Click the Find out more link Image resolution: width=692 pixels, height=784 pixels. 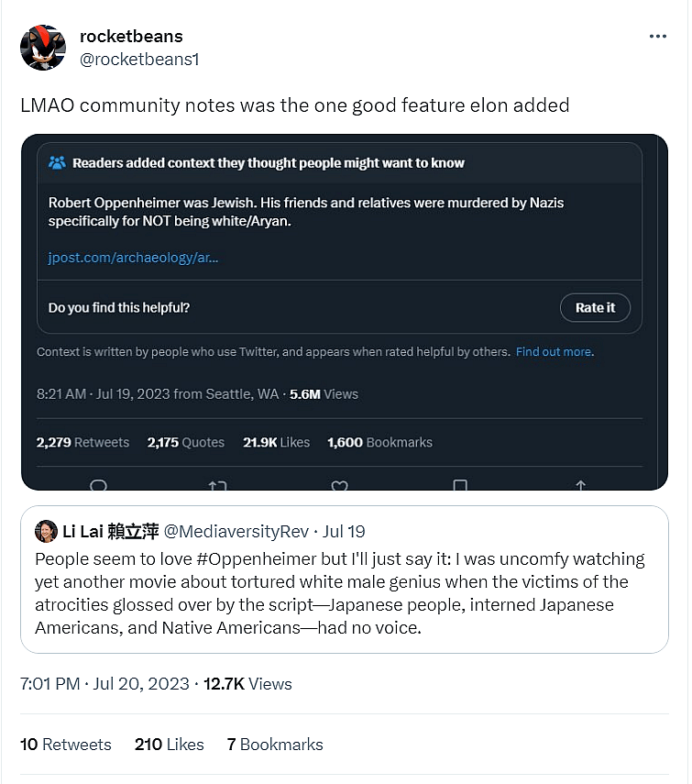click(554, 352)
